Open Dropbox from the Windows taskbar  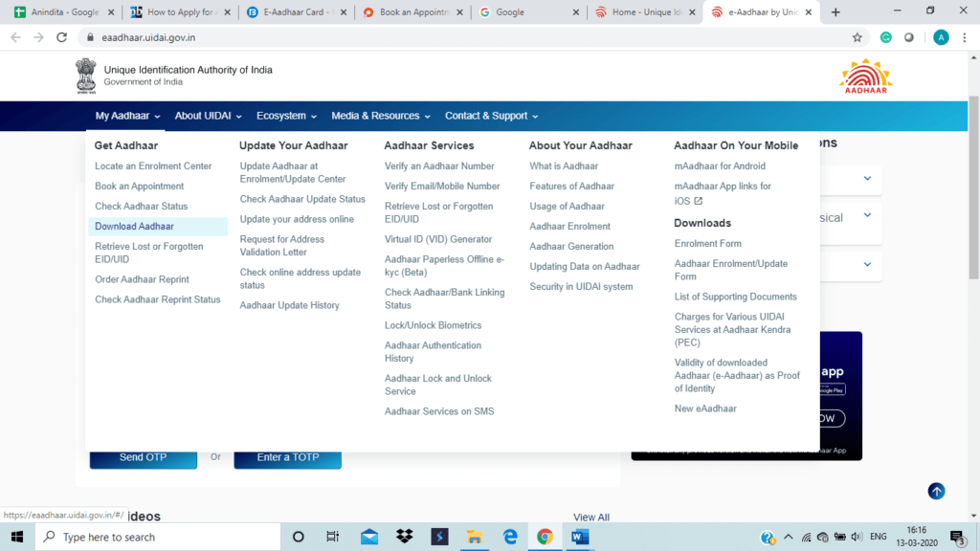404,537
